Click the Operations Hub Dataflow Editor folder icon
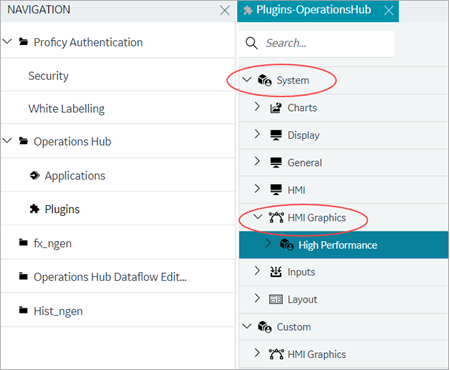Viewport: 450px width, 370px height. coord(23,276)
